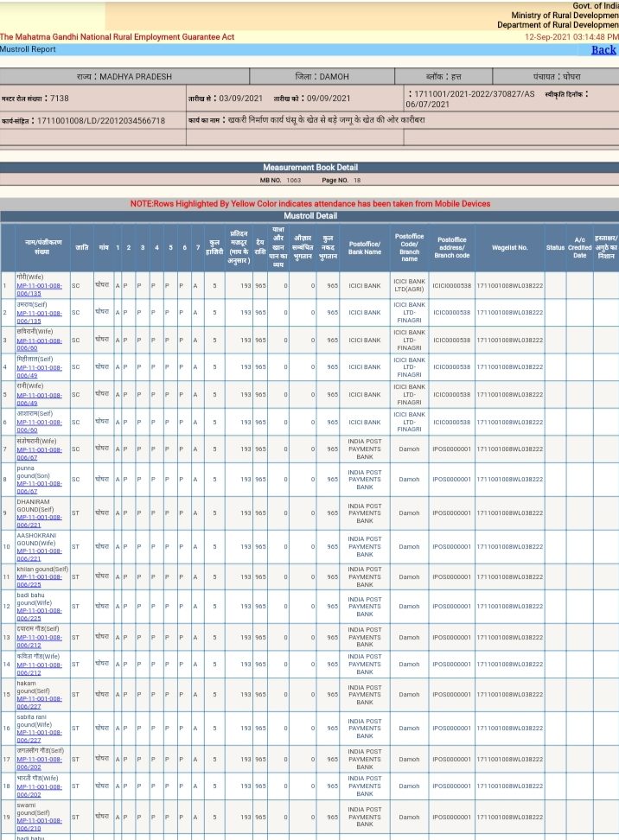Open AASHOKRANI GOUND's registration number link
Screen dimensions: 619x840
point(39,555)
